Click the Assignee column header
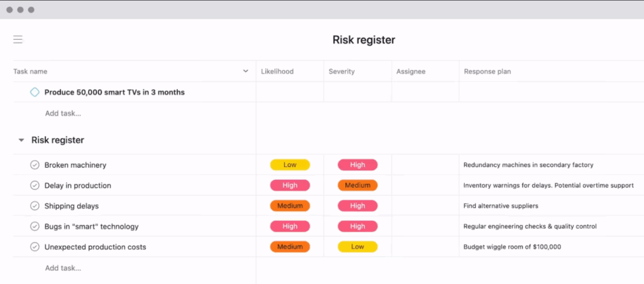Image resolution: width=644 pixels, height=284 pixels. pyautogui.click(x=411, y=72)
